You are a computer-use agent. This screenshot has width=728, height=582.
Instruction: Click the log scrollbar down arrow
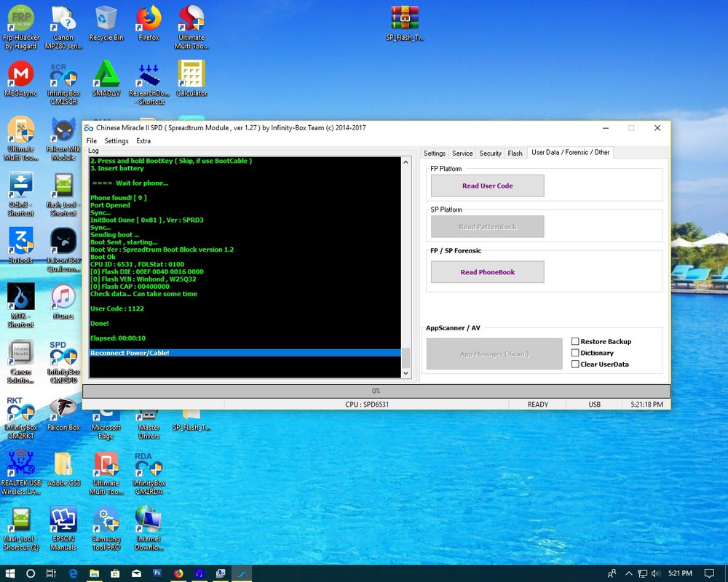405,372
